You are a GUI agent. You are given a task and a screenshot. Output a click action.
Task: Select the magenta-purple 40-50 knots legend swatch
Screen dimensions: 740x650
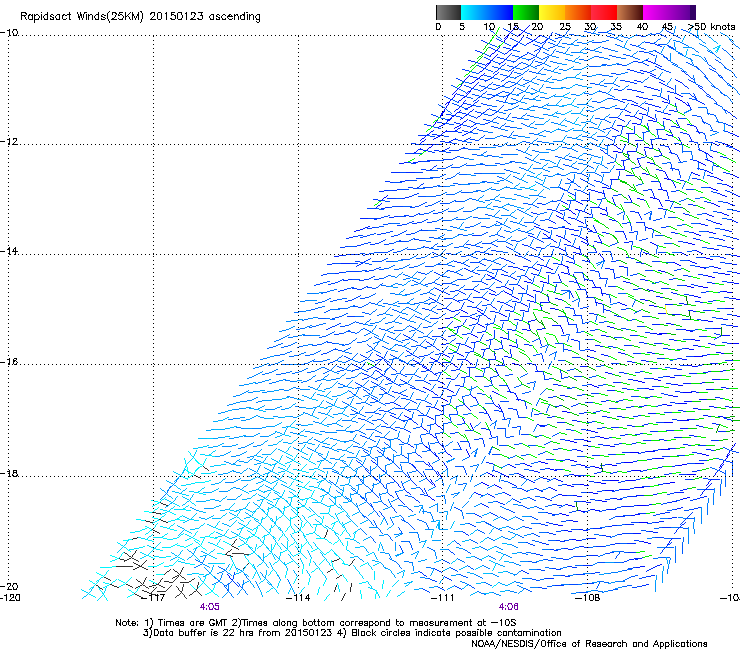click(x=669, y=12)
